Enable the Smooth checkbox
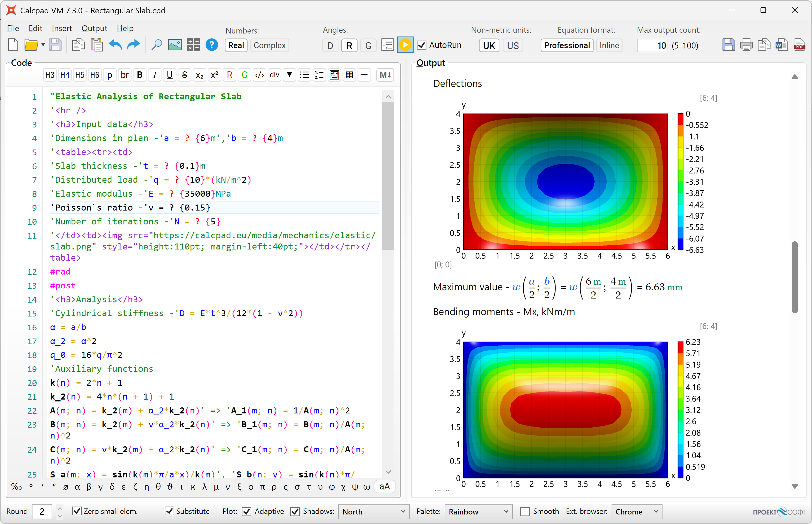 (525, 511)
